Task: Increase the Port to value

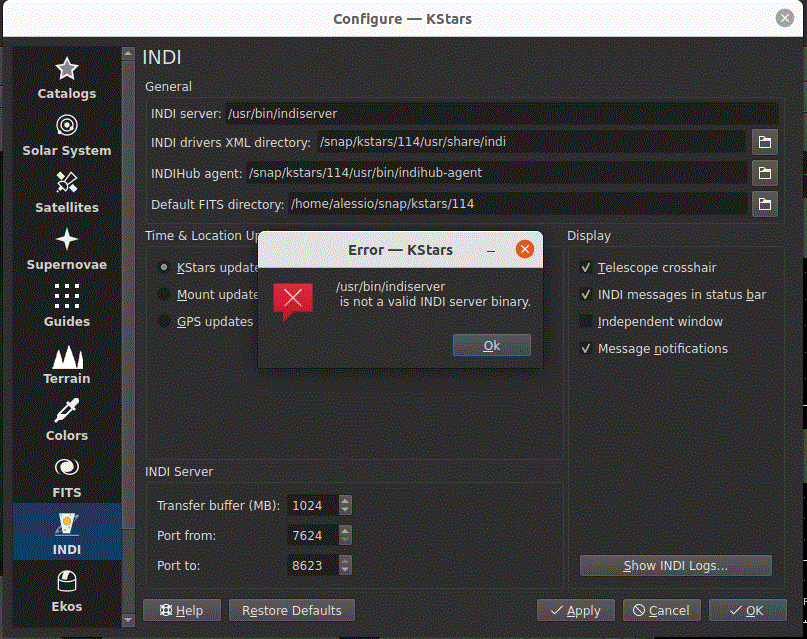Action: coord(345,560)
